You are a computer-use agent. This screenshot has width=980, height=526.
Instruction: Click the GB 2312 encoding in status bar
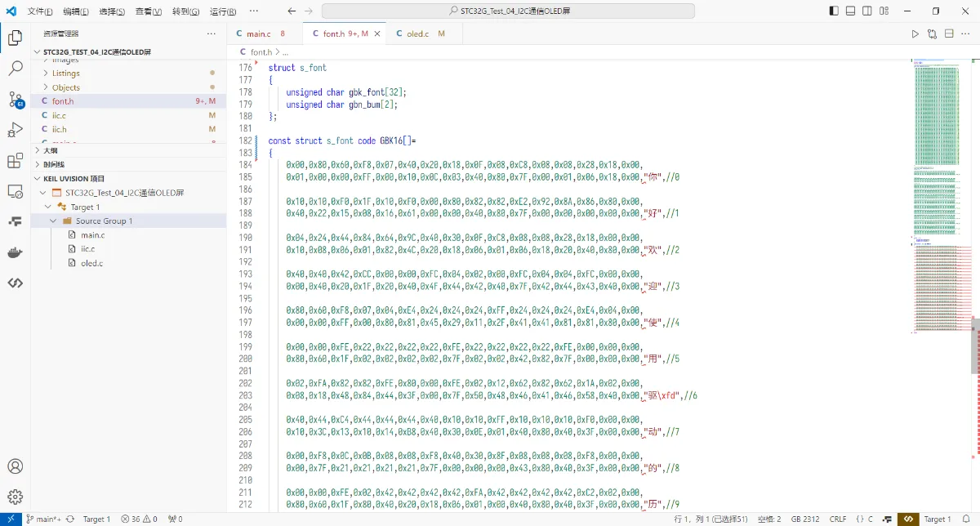pos(807,519)
